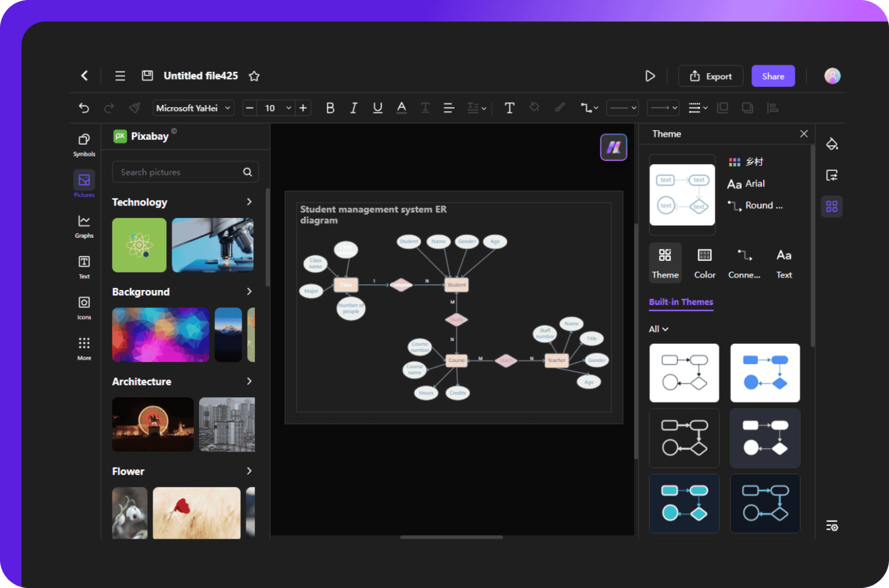Apply the blue filled built-in theme
Viewport: 889px width, 588px height.
(765, 373)
